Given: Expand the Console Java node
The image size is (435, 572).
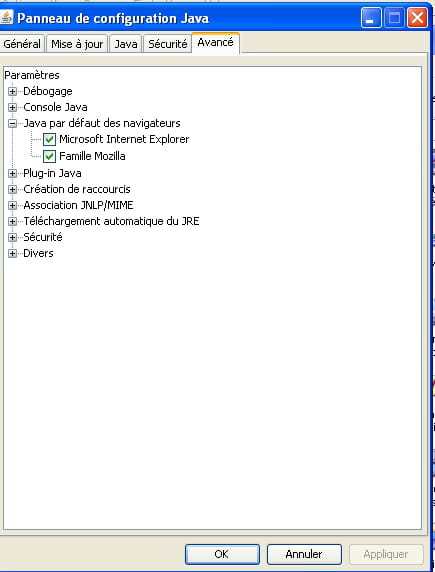Looking at the screenshot, I should coord(12,107).
